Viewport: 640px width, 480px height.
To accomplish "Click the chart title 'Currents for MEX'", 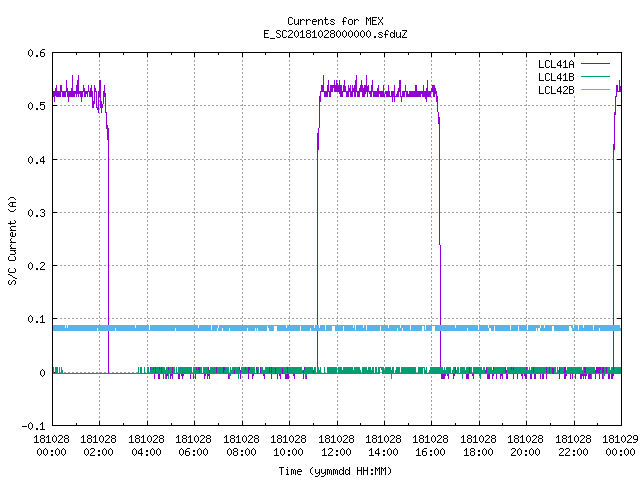I will point(335,21).
